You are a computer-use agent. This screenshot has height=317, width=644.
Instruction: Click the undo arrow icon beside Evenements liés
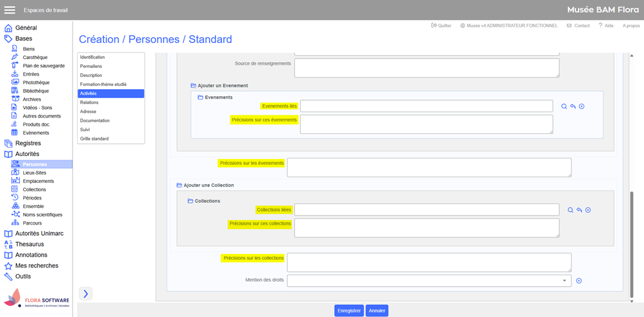pyautogui.click(x=573, y=107)
